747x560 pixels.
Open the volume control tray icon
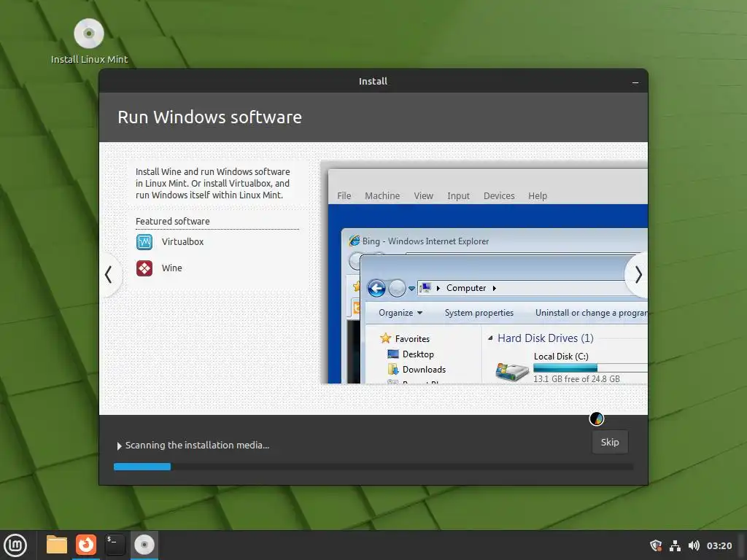[x=694, y=545]
